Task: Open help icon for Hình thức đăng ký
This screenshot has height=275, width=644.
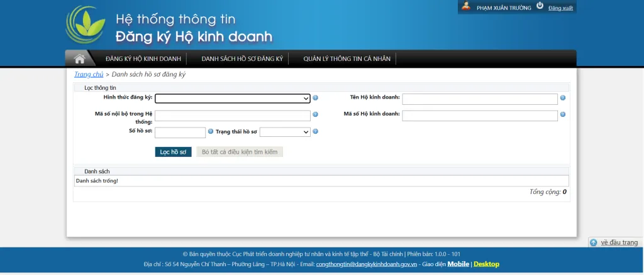Action: 316,98
